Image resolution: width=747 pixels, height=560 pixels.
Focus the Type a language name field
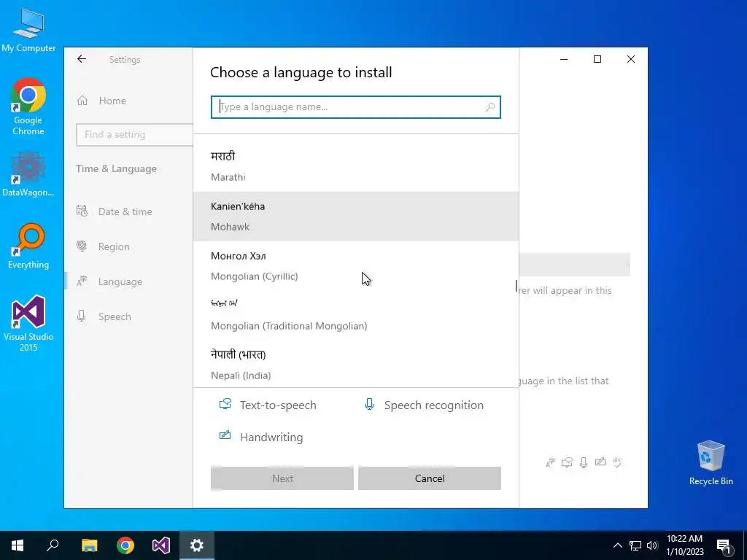click(355, 107)
